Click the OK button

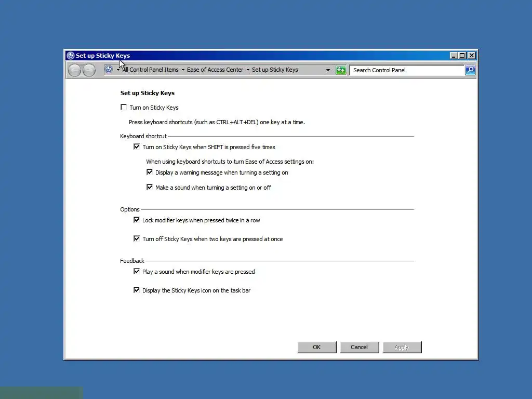tap(316, 347)
